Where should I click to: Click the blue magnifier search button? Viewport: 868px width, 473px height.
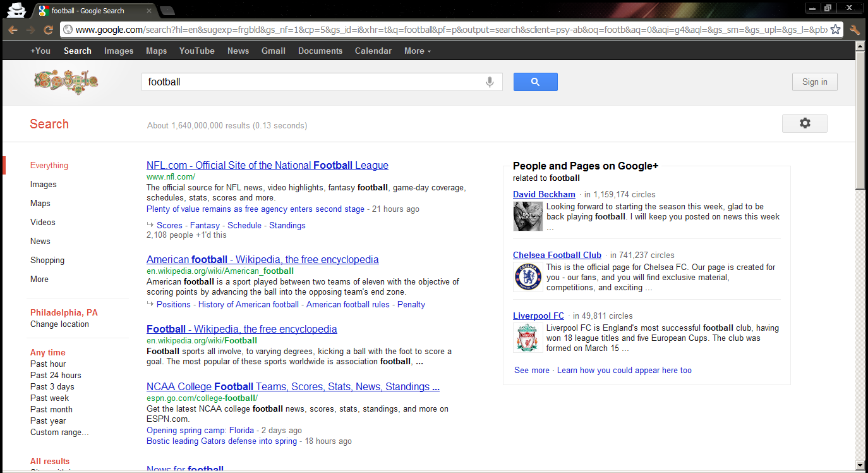(x=535, y=82)
